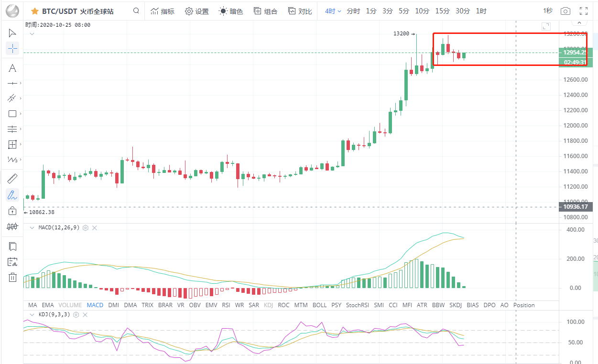
Task: Close the KDJ indicator panel
Action: (x=86, y=315)
